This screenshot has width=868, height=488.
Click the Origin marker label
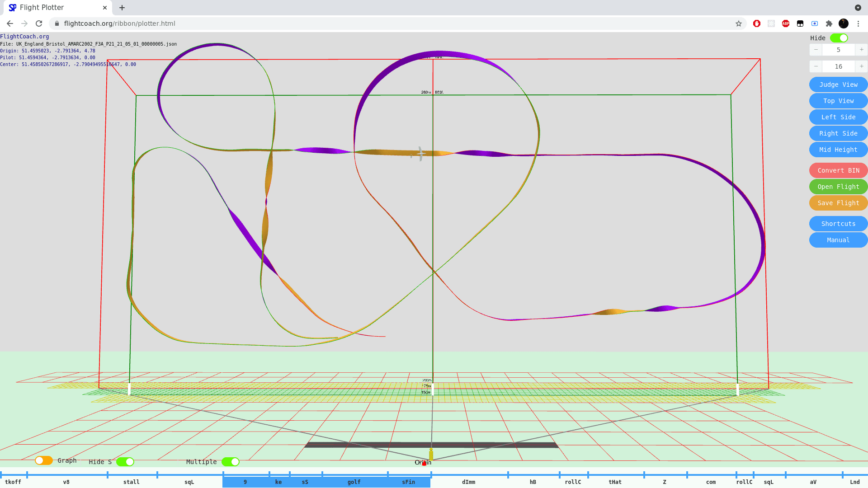(x=423, y=462)
